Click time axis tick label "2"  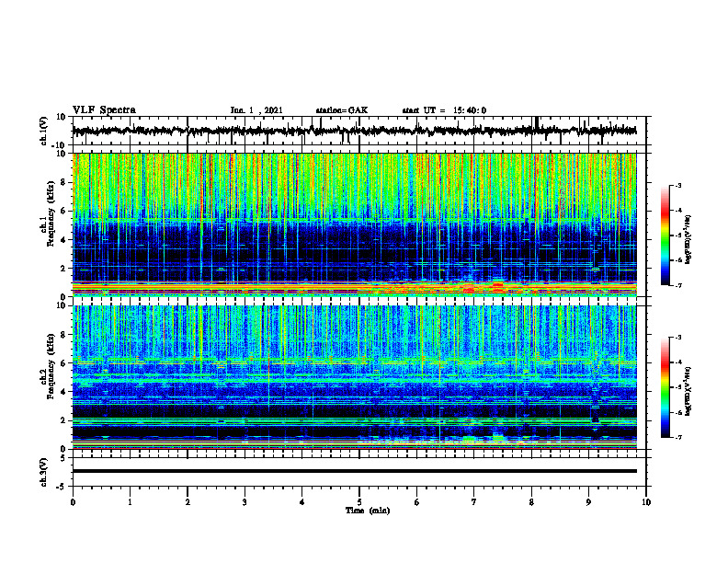188,502
